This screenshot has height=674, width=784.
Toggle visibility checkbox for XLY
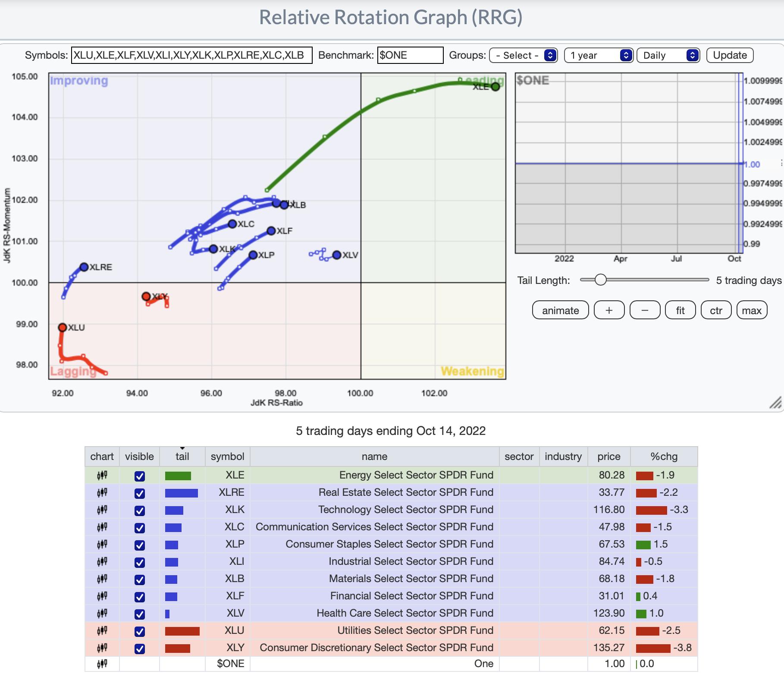(x=139, y=649)
